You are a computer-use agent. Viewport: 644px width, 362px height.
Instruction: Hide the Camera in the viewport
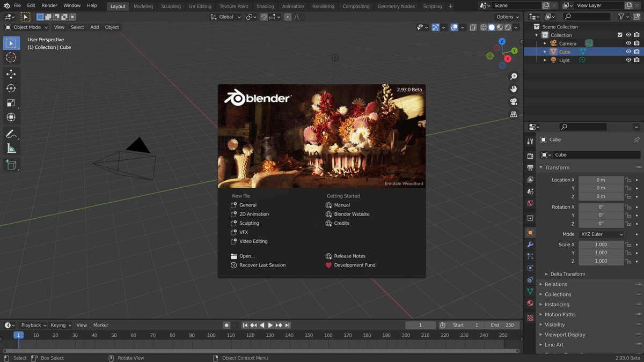tap(628, 43)
